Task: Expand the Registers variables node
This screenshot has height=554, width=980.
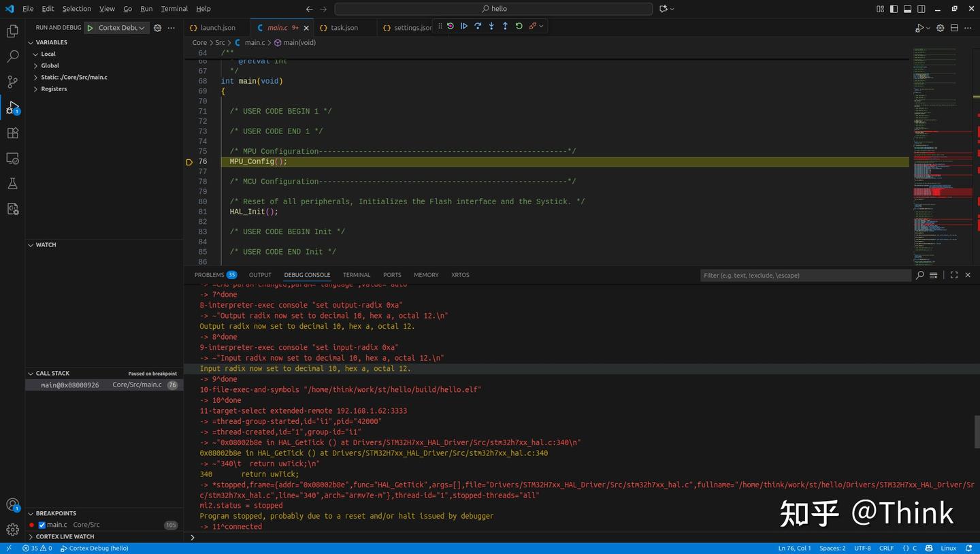Action: click(x=53, y=88)
